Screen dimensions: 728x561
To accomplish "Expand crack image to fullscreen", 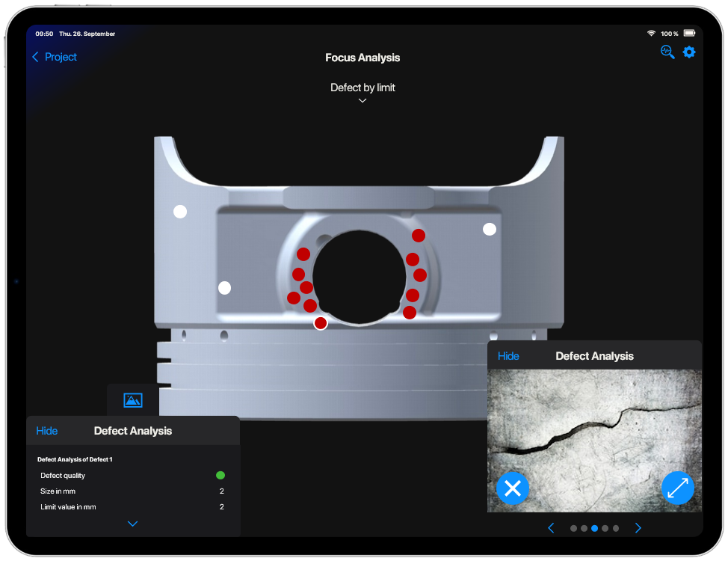I will [x=678, y=488].
